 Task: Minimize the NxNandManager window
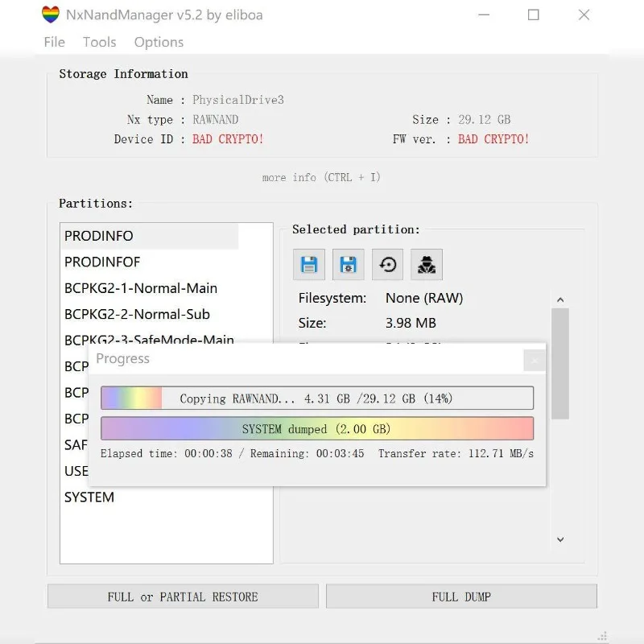[x=485, y=14]
